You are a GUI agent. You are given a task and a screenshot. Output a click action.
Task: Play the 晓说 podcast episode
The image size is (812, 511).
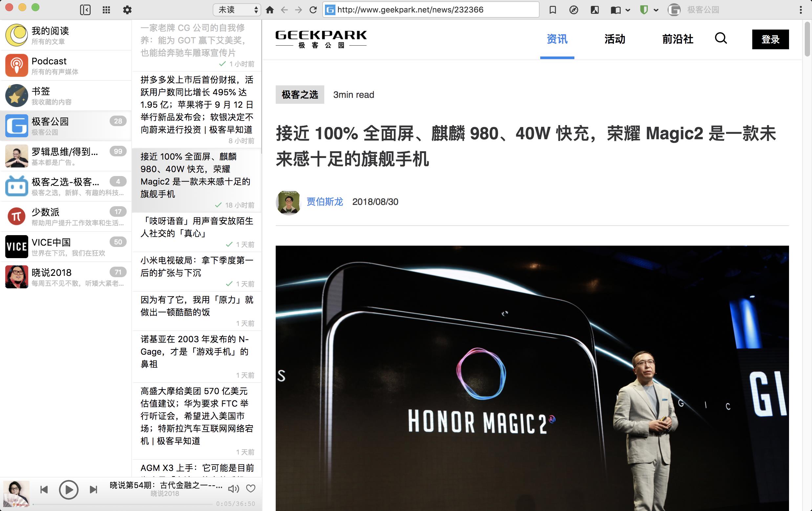click(69, 489)
